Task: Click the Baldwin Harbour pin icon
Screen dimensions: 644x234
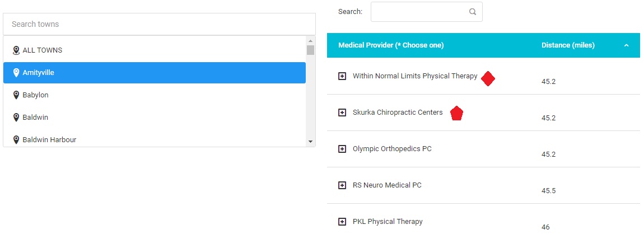Action: (16, 140)
